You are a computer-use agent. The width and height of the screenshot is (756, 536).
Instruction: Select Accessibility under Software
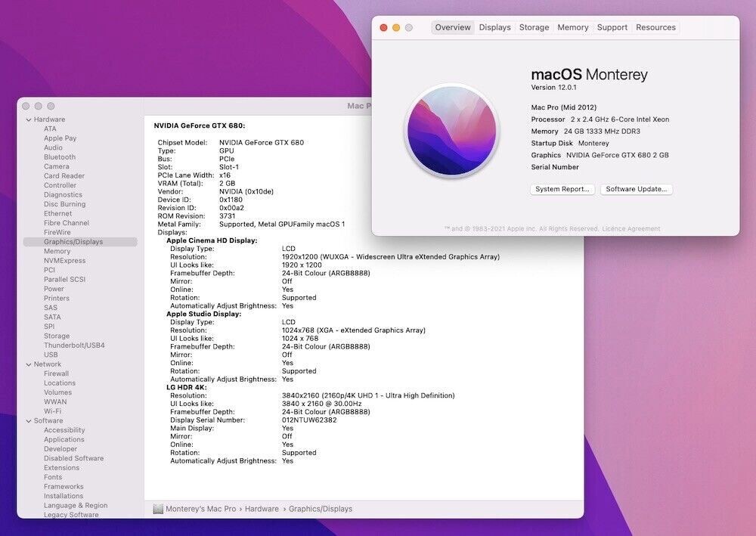pyautogui.click(x=64, y=430)
